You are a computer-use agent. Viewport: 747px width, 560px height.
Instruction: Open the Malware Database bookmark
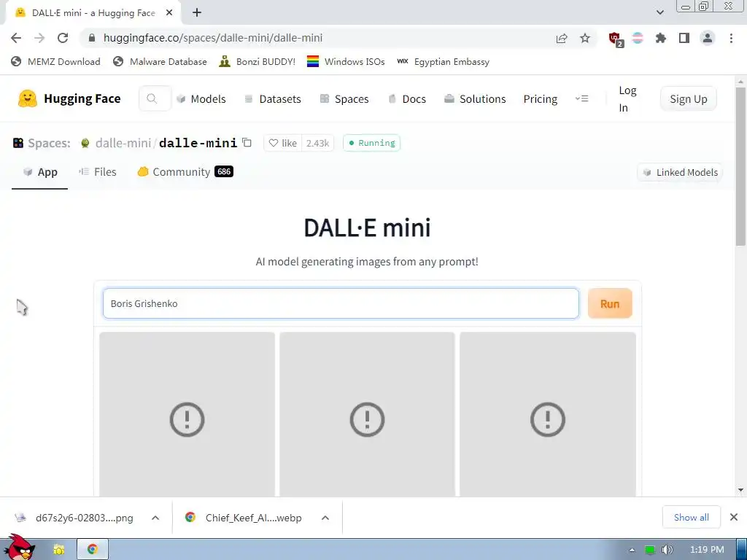click(x=160, y=61)
